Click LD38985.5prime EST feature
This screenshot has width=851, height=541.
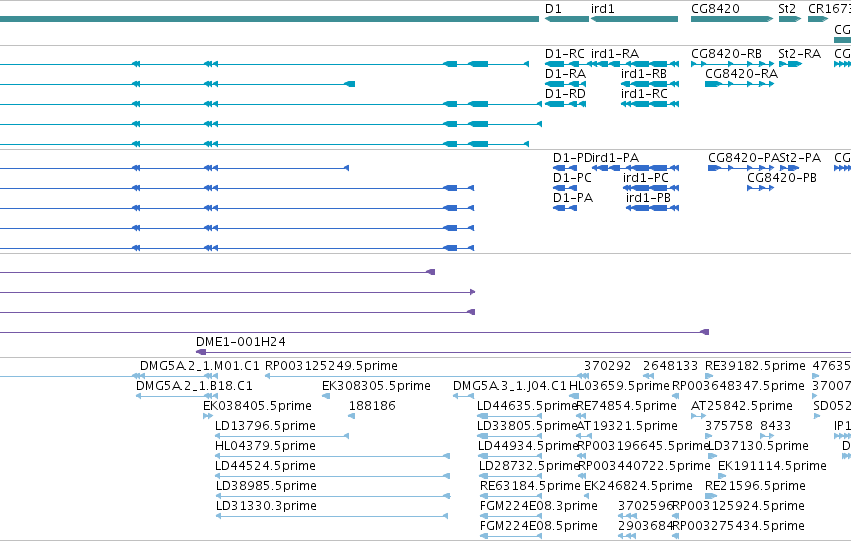[x=333, y=497]
